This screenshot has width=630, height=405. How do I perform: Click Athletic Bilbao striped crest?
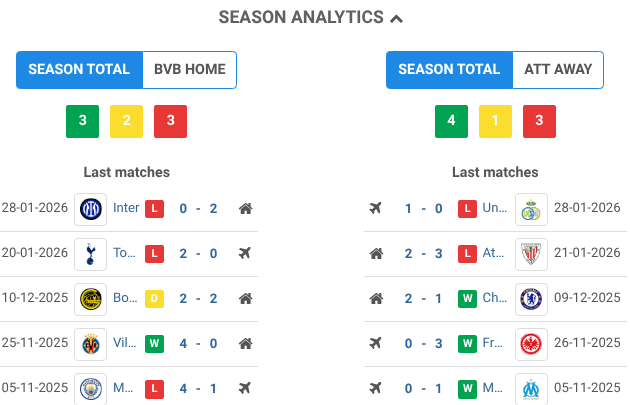tap(531, 254)
